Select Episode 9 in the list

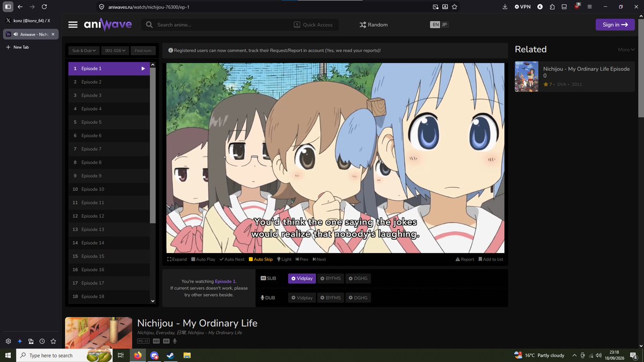[109, 176]
